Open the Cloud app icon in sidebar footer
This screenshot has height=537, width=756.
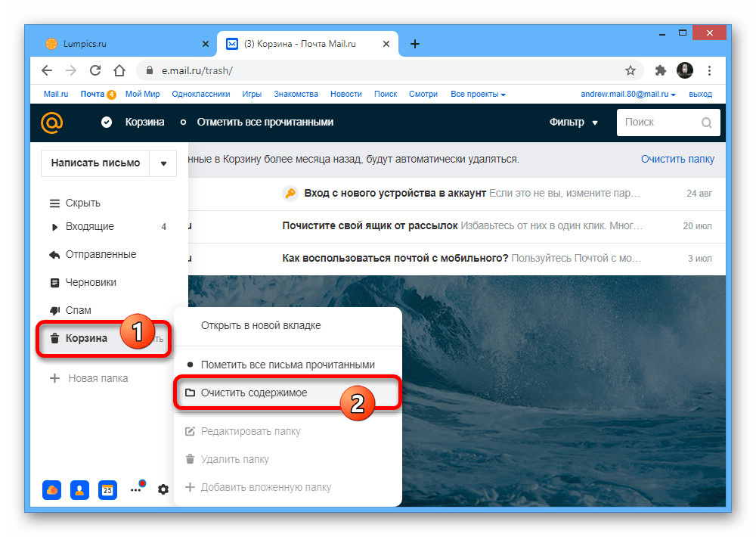pos(52,489)
